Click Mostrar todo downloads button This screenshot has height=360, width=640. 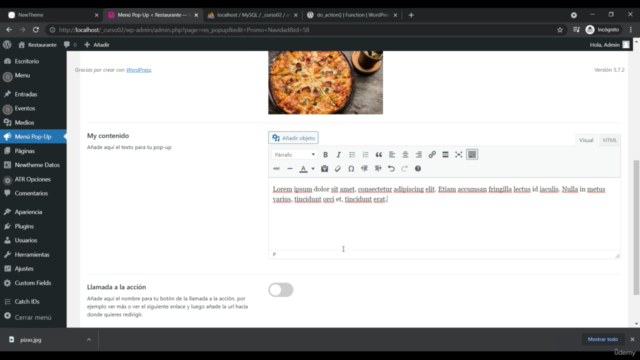tap(602, 339)
